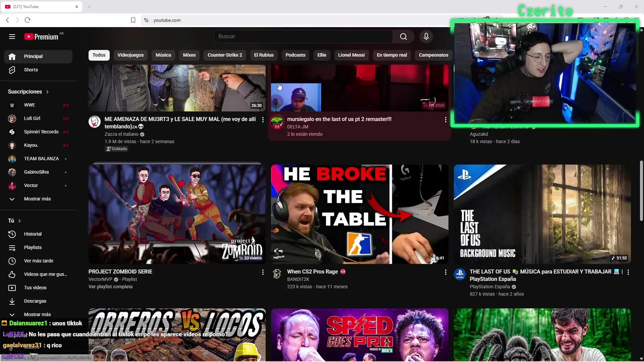Select the Videojuegos filter chip
Image resolution: width=644 pixels, height=362 pixels.
pyautogui.click(x=130, y=55)
